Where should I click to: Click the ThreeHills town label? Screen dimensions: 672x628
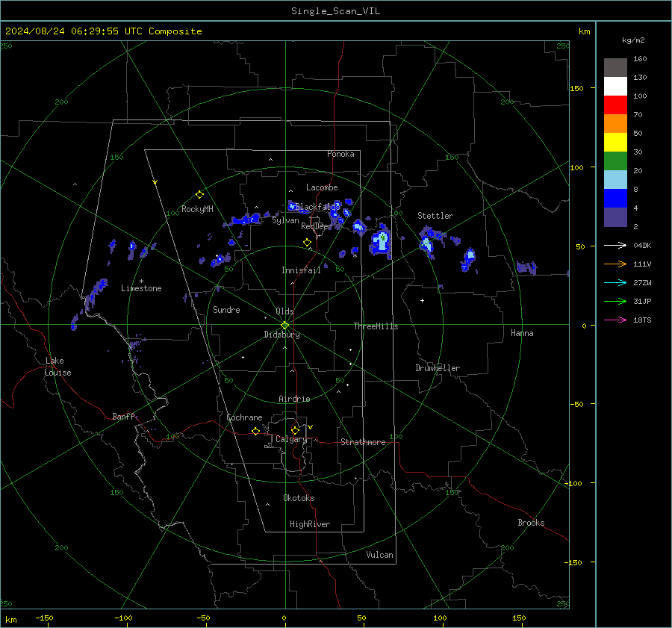click(376, 326)
